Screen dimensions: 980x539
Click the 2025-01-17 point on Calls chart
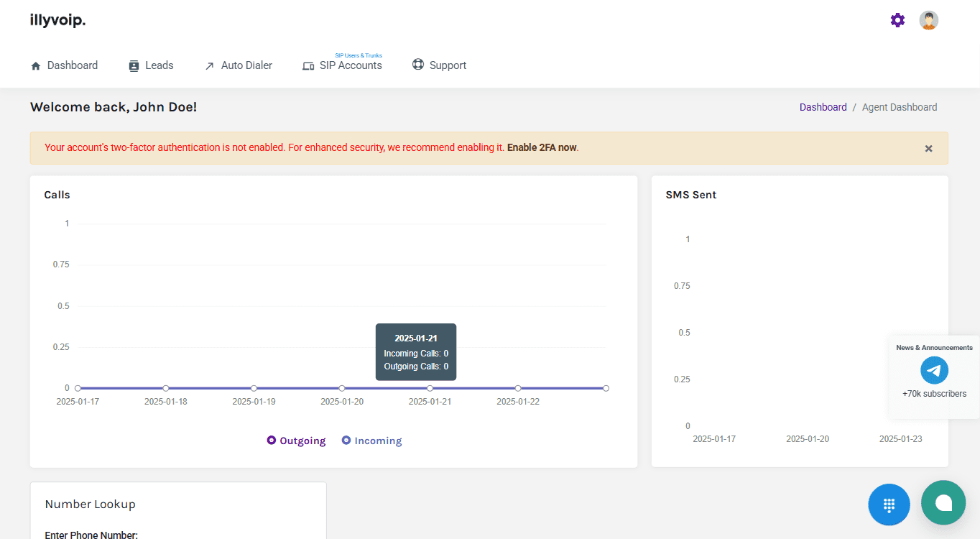click(78, 388)
